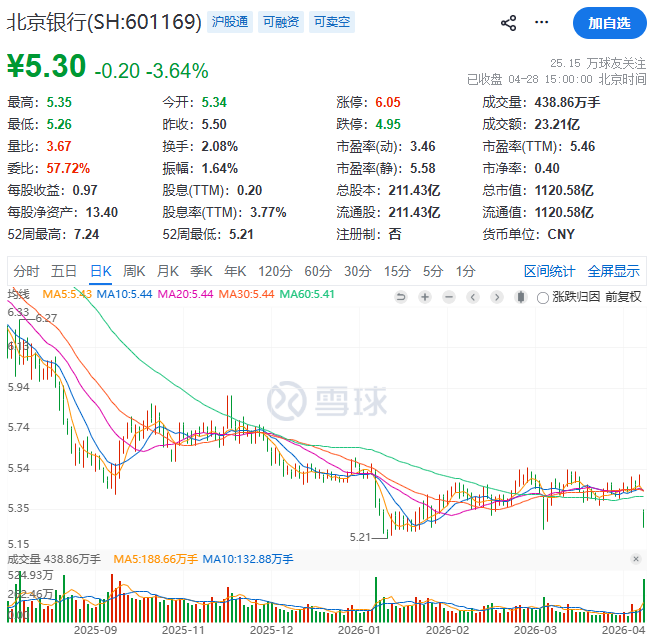Click the 股息率(TTM) value 3.77%
Image resolution: width=653 pixels, height=639 pixels.
pos(268,212)
